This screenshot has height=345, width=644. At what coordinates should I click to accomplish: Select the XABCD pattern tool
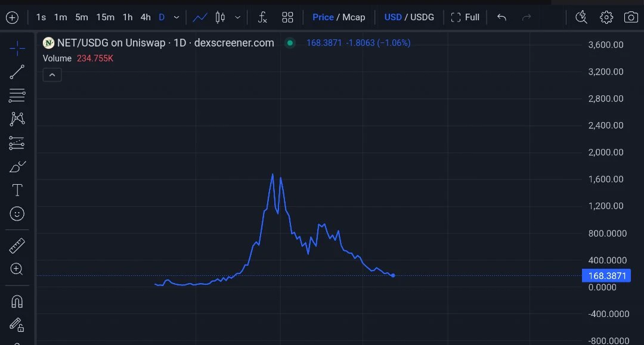click(x=17, y=119)
